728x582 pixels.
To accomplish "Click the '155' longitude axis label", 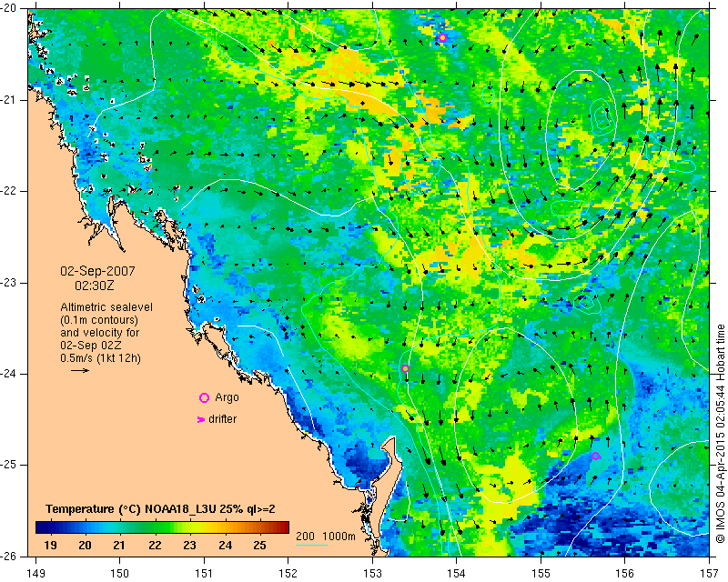I will (541, 574).
